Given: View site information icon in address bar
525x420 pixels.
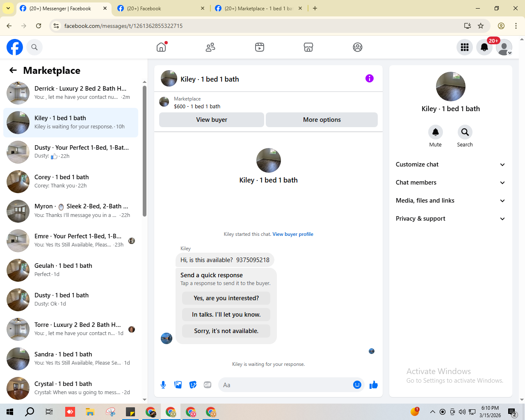Looking at the screenshot, I should tap(56, 26).
